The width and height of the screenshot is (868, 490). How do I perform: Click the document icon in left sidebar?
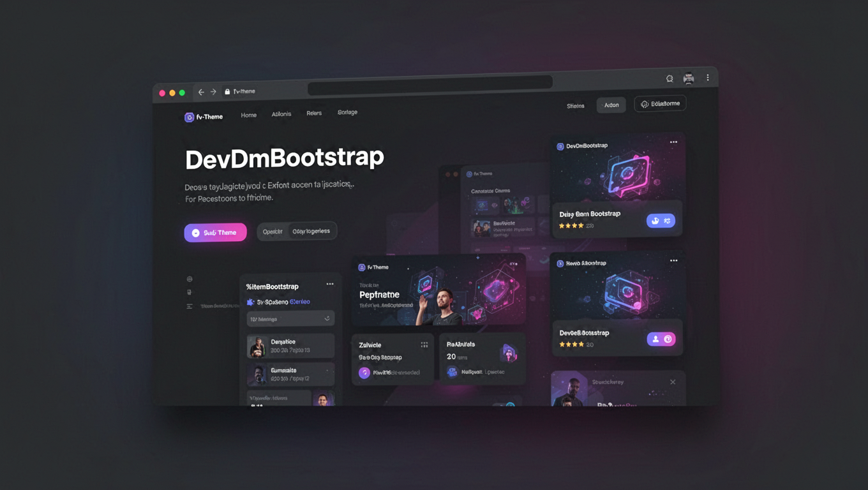(x=190, y=292)
